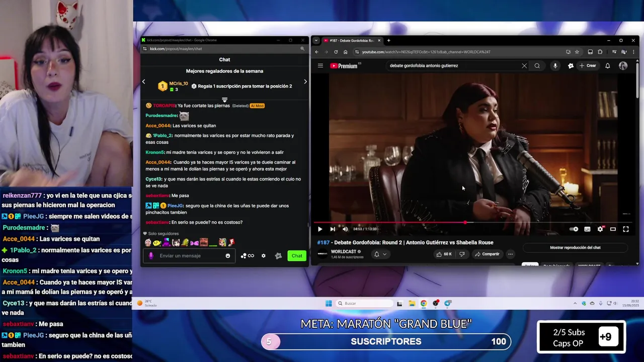Show previous gifter in Kick leaderboard
The width and height of the screenshot is (644, 362).
pyautogui.click(x=143, y=82)
